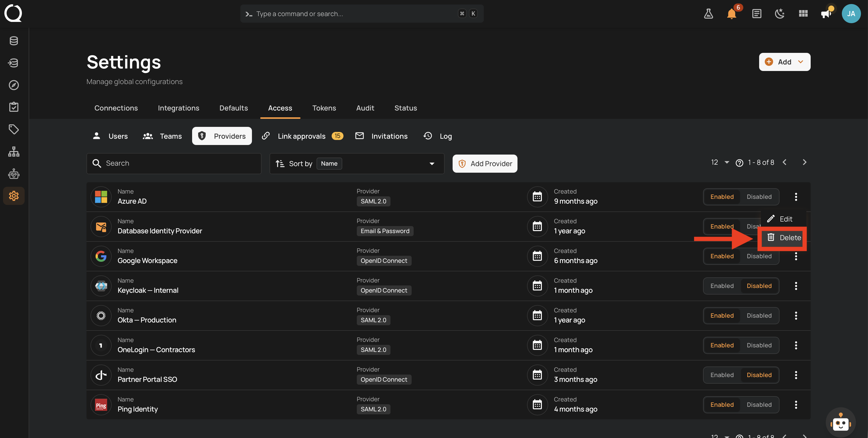This screenshot has width=868, height=438.
Task: Open the Partner Portal SSO row options menu
Action: click(796, 375)
